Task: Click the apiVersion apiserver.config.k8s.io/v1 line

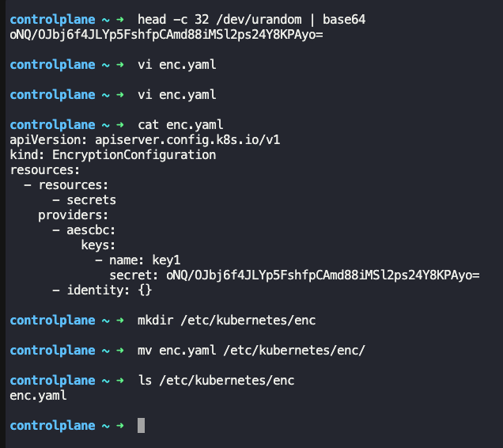Action: click(145, 139)
